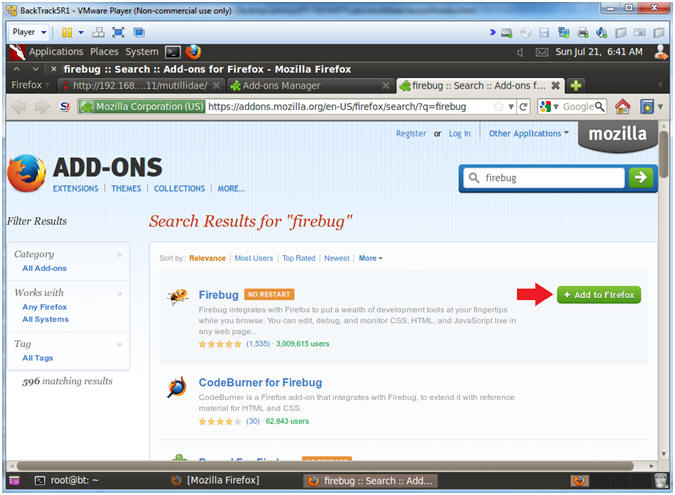Viewport: 675px width, 495px height.
Task: Switch to Unity mode via VMware toolbar icon
Action: 139,32
